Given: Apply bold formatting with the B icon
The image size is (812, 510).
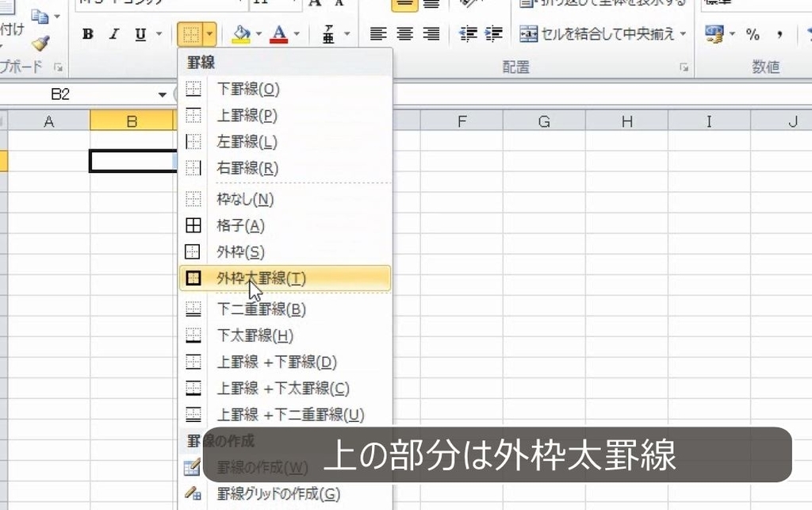Looking at the screenshot, I should (86, 34).
